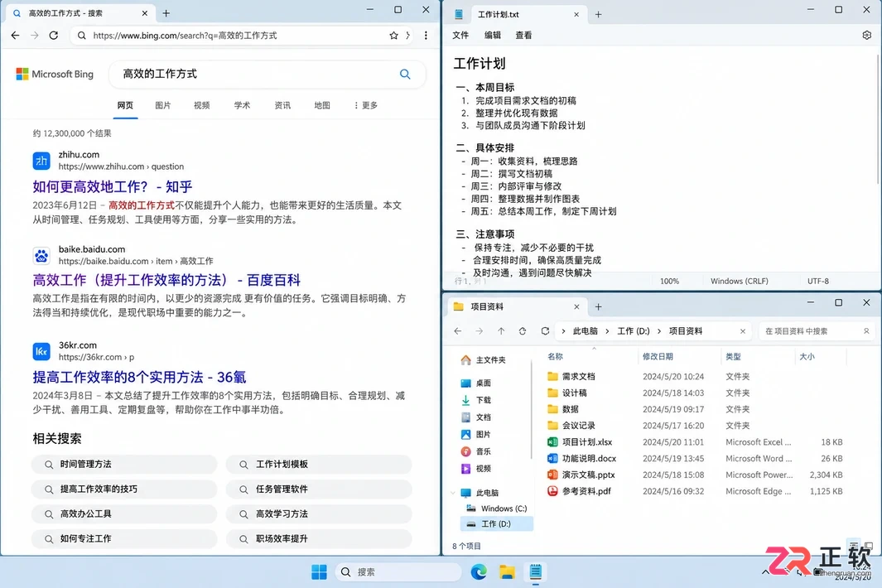882x588 pixels.
Task: Bookmark page with the star icon
Action: [393, 36]
